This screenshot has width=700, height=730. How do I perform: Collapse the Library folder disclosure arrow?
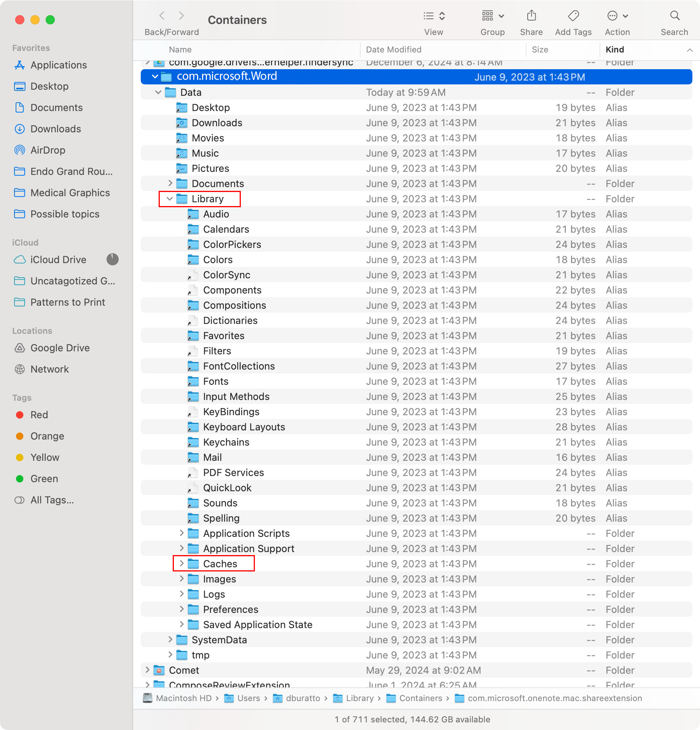coord(170,198)
